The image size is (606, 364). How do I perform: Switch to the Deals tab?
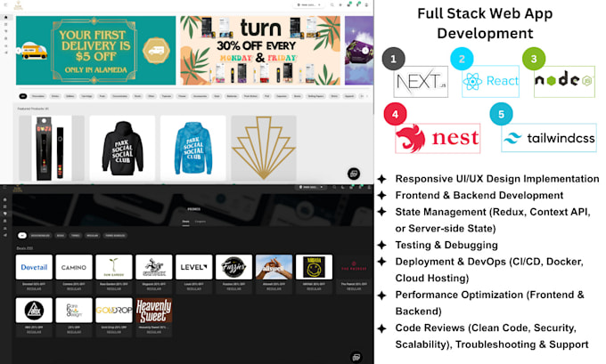(186, 222)
